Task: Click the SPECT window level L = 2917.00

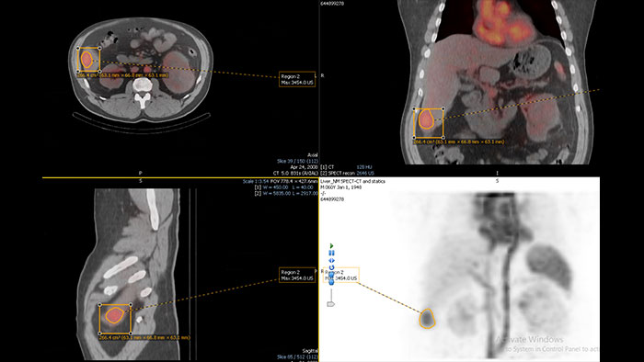Action: point(305,193)
